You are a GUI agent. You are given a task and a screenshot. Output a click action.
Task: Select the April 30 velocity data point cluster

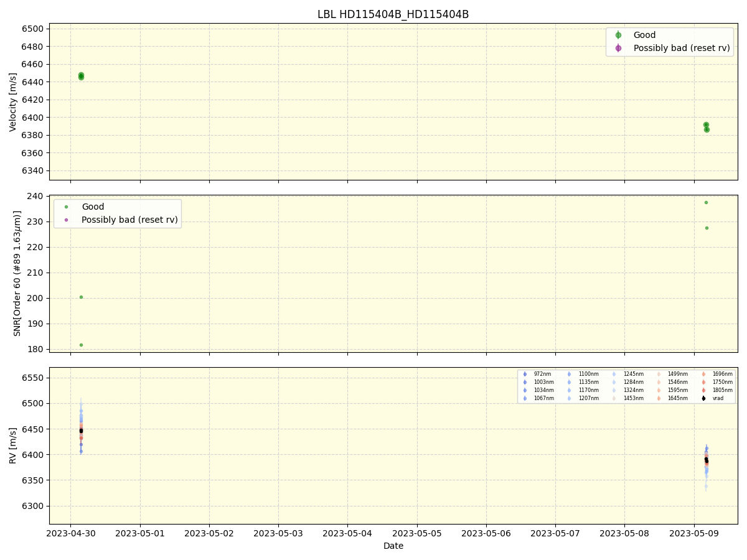[x=81, y=76]
